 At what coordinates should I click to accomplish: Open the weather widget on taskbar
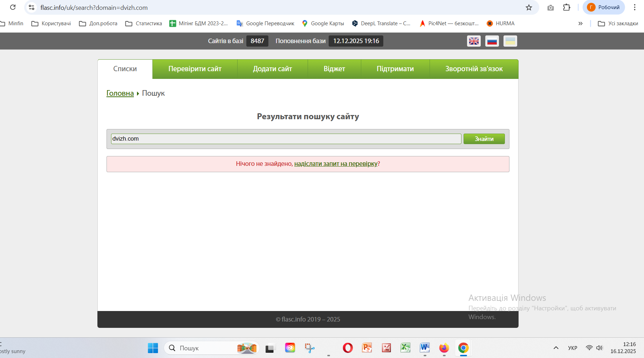pyautogui.click(x=13, y=348)
